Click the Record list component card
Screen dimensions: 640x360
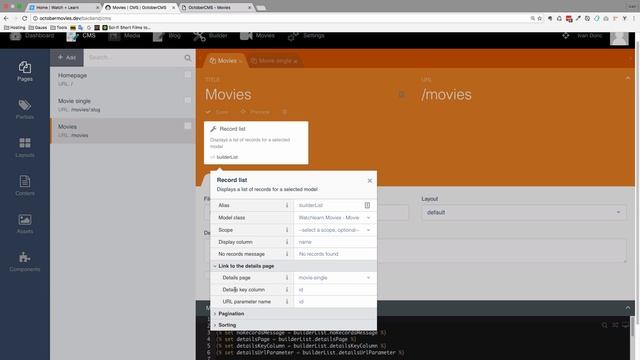point(256,143)
